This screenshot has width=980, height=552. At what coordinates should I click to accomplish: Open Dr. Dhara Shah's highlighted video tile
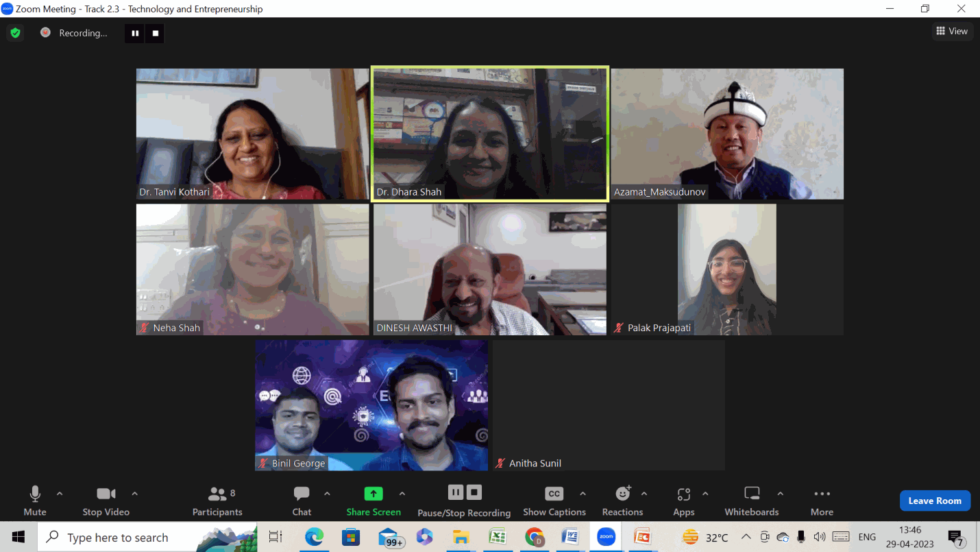(x=489, y=134)
